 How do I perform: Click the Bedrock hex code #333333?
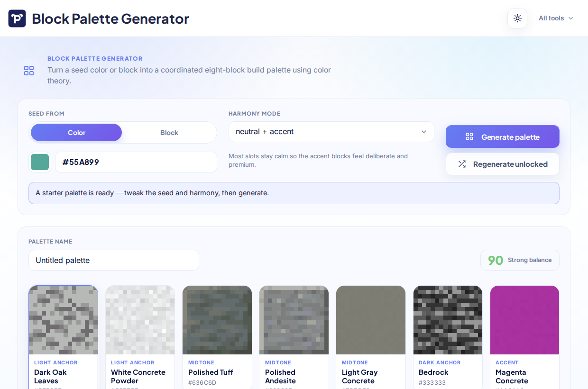432,383
